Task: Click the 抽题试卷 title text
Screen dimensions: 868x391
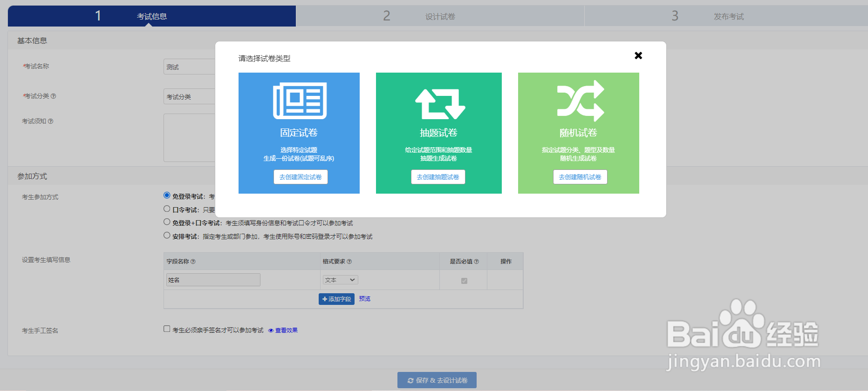Action: pos(438,133)
